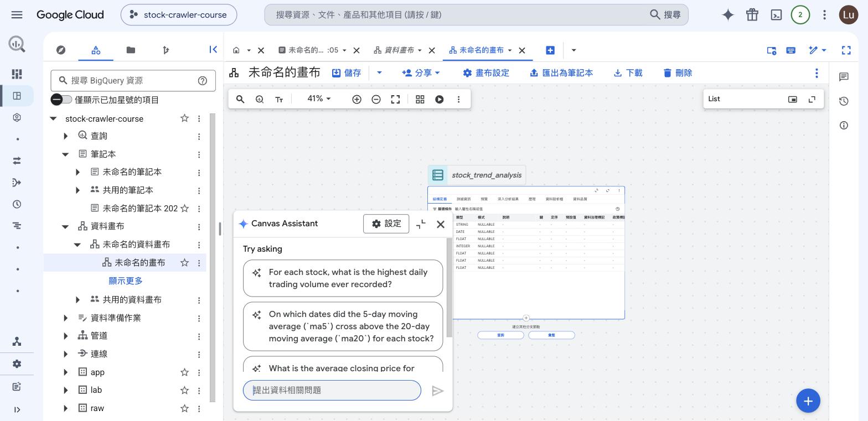This screenshot has width=868, height=421.
Task: Click the 畫布設定 button
Action: (485, 73)
